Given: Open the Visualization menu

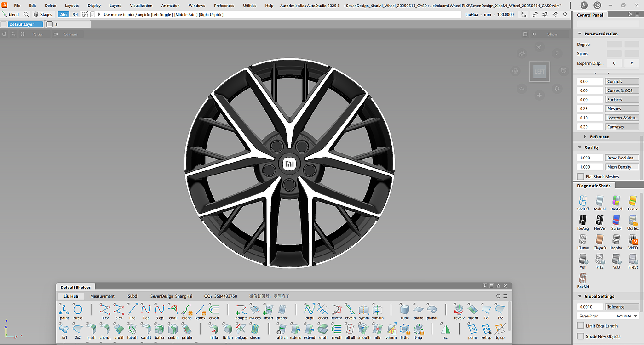Looking at the screenshot, I should pyautogui.click(x=141, y=6).
